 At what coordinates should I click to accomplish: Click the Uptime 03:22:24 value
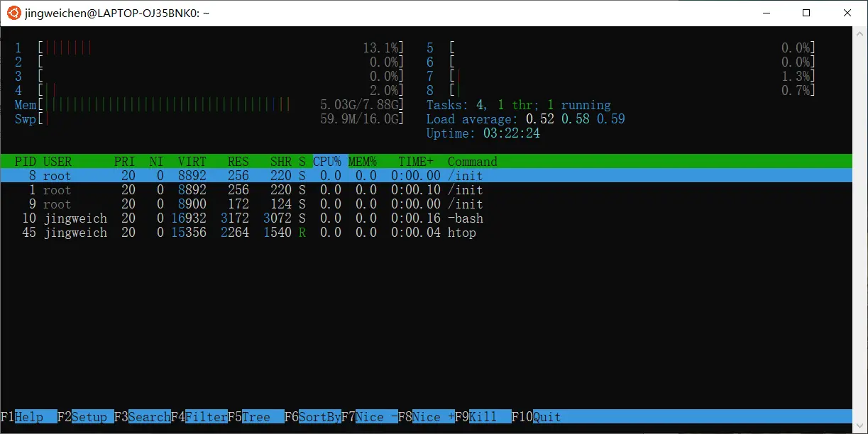512,133
